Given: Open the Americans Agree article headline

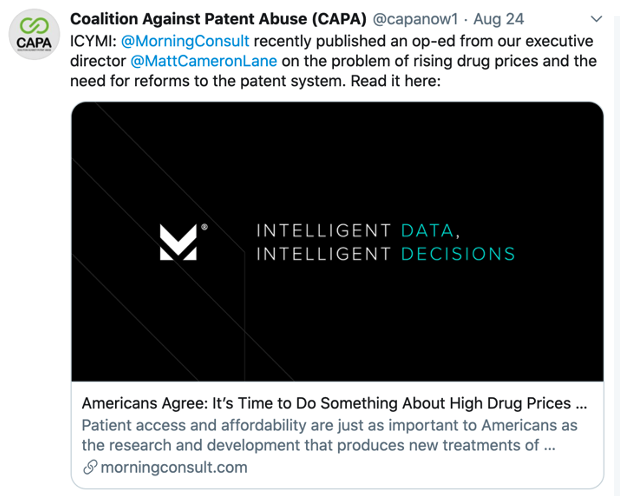Looking at the screenshot, I should [x=334, y=403].
